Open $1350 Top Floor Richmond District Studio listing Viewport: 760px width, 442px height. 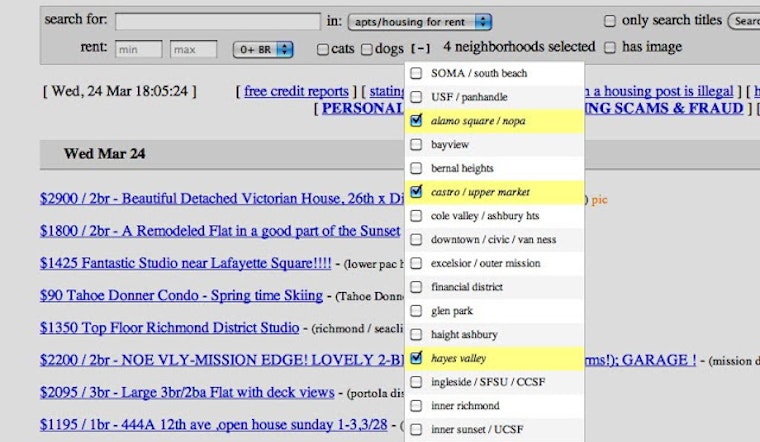(x=170, y=328)
